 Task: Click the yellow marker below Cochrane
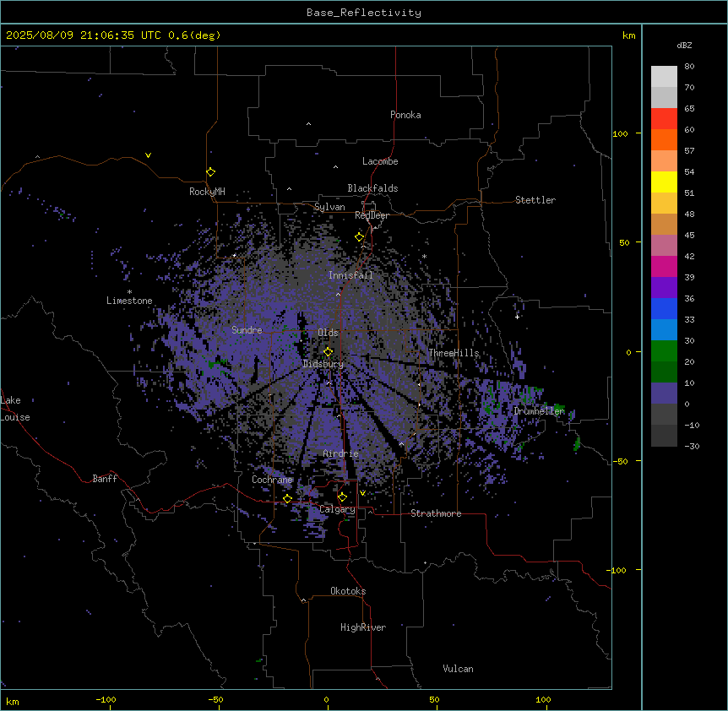click(287, 498)
